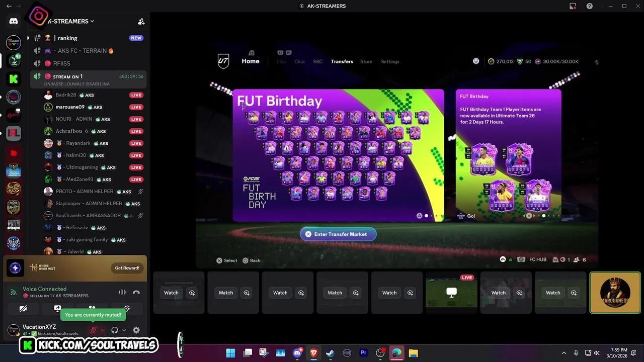Launch Snipping Tool from the taskbar

pyautogui.click(x=264, y=353)
